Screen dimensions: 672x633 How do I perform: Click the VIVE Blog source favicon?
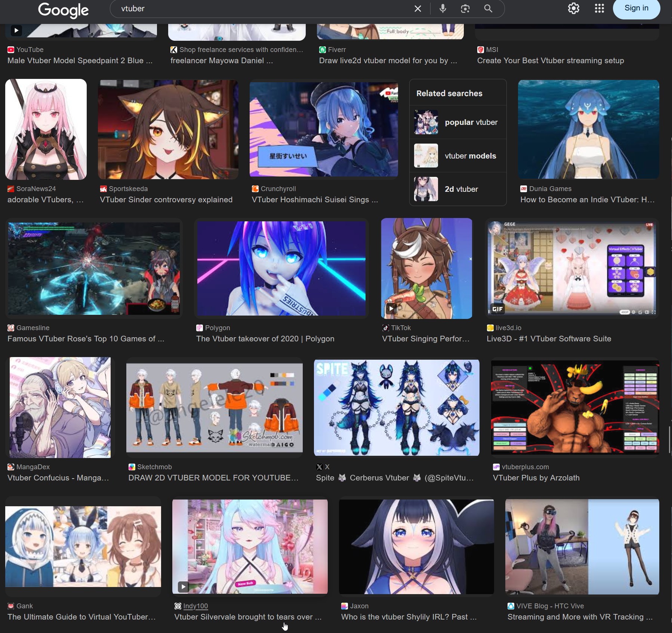(x=511, y=606)
